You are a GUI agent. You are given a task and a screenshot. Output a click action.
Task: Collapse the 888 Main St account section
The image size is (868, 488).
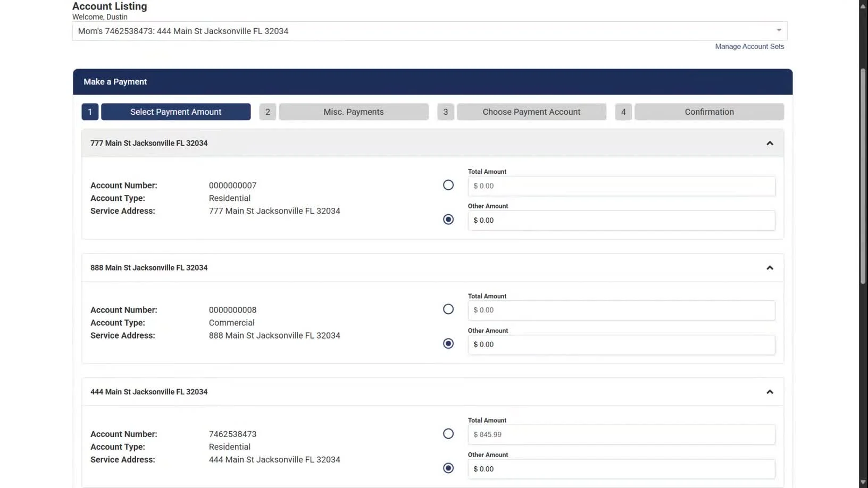pyautogui.click(x=770, y=268)
